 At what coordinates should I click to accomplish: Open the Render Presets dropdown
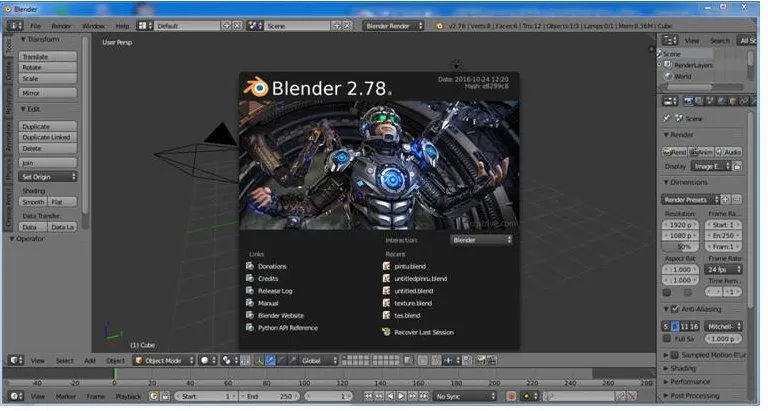point(691,199)
